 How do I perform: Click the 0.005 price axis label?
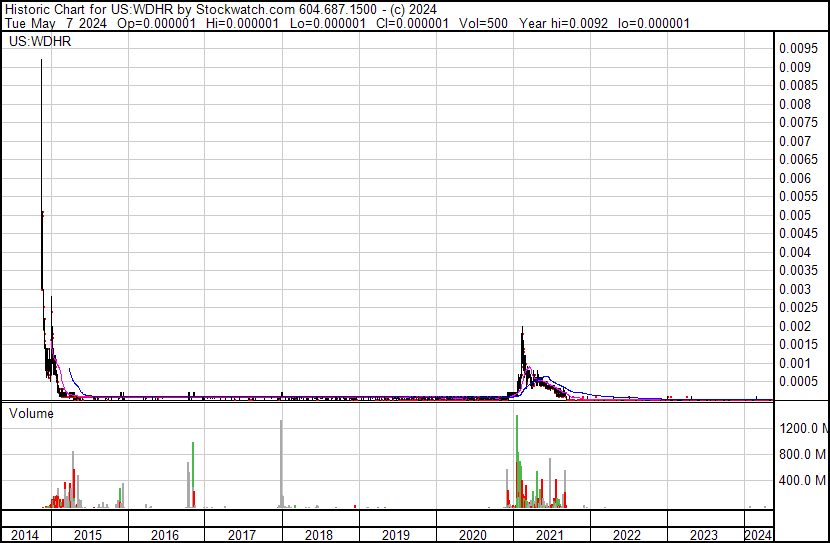[795, 215]
